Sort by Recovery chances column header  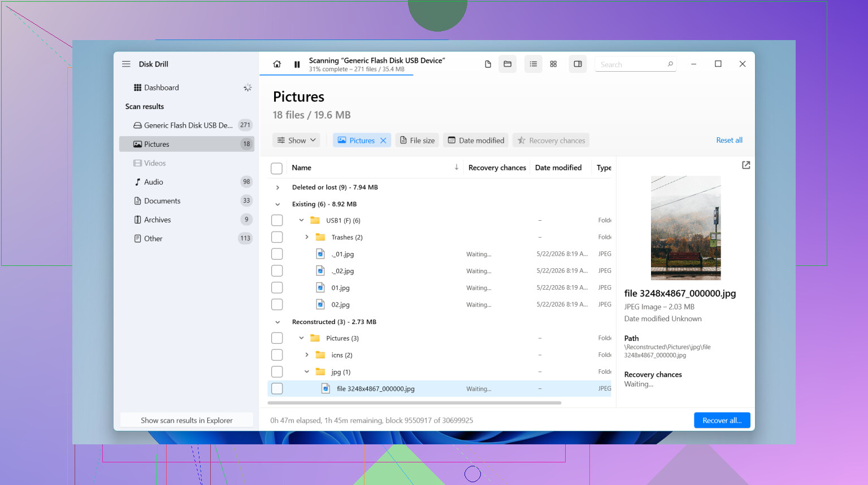click(x=497, y=168)
